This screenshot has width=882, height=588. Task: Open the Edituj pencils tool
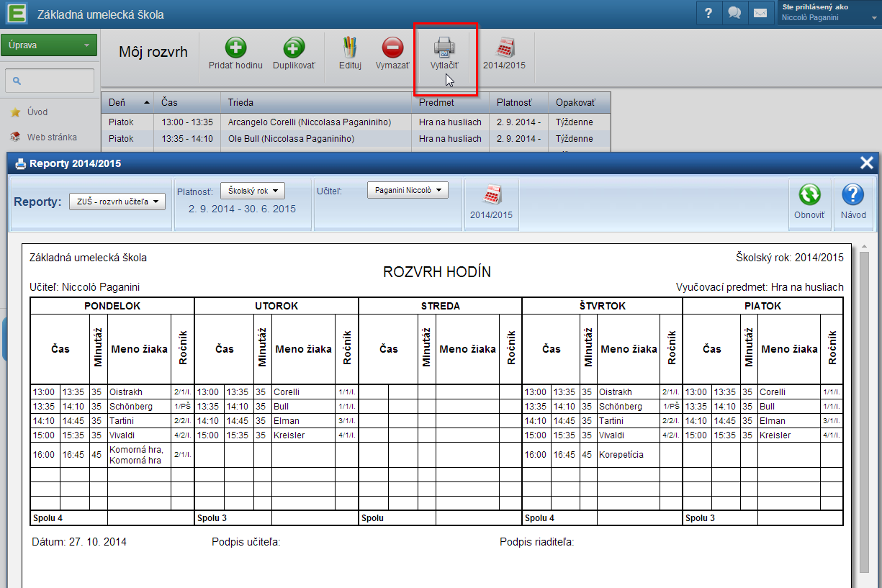pos(350,48)
